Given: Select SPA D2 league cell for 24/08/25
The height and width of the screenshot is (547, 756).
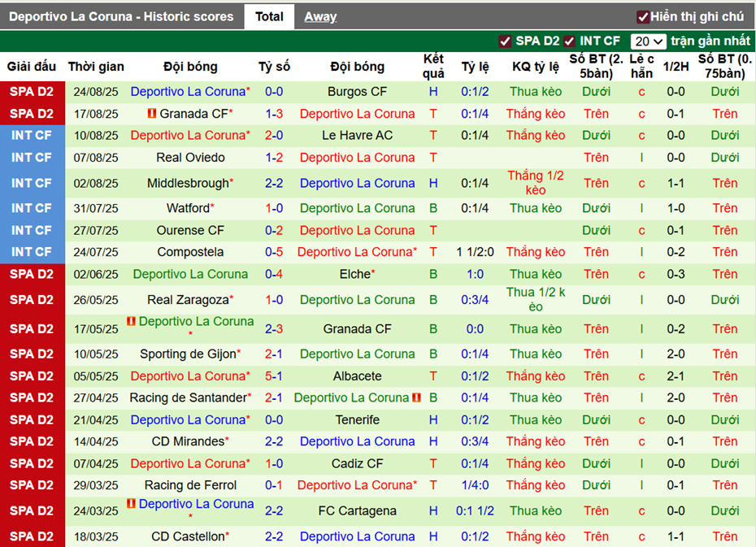Looking at the screenshot, I should (32, 92).
